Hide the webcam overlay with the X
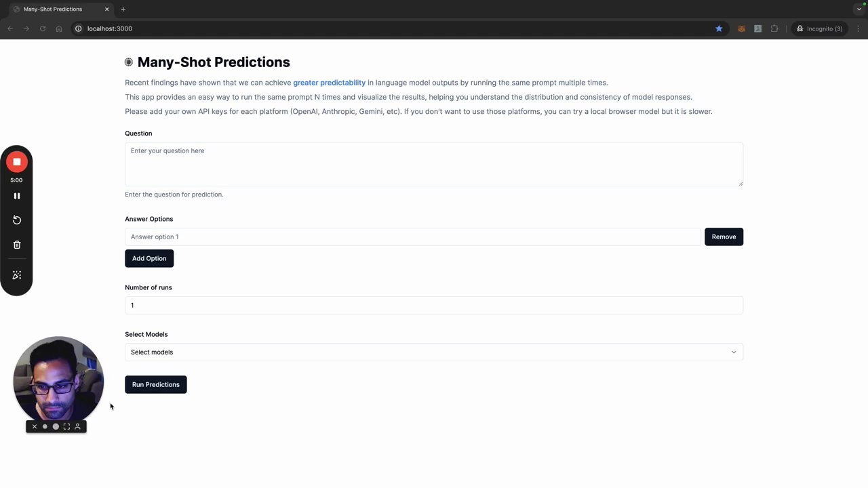Image resolution: width=868 pixels, height=488 pixels. coord(34,426)
